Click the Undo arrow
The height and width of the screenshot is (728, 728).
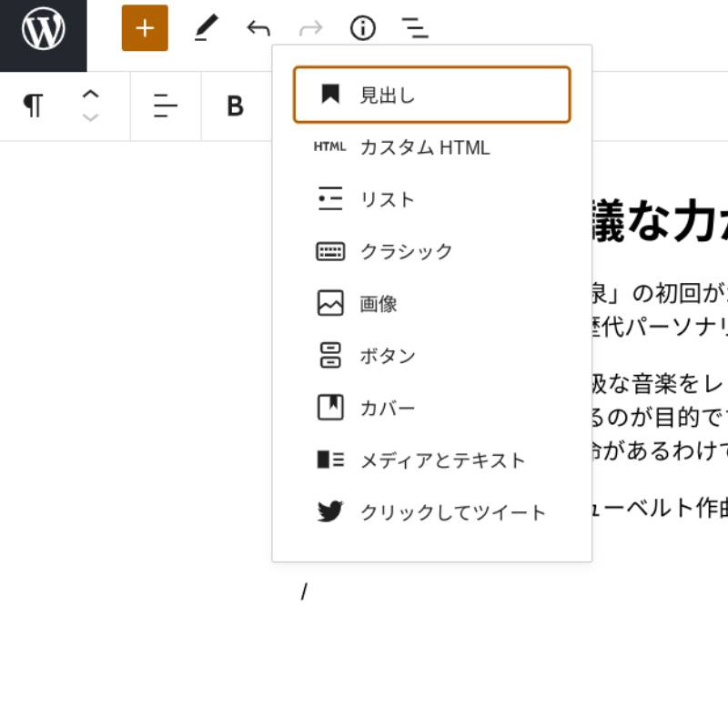pyautogui.click(x=258, y=28)
